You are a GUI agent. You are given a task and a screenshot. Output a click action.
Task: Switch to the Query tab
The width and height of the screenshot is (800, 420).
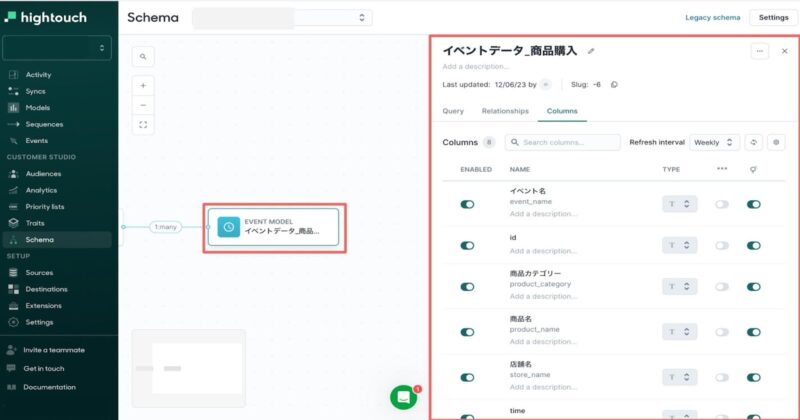(x=453, y=111)
